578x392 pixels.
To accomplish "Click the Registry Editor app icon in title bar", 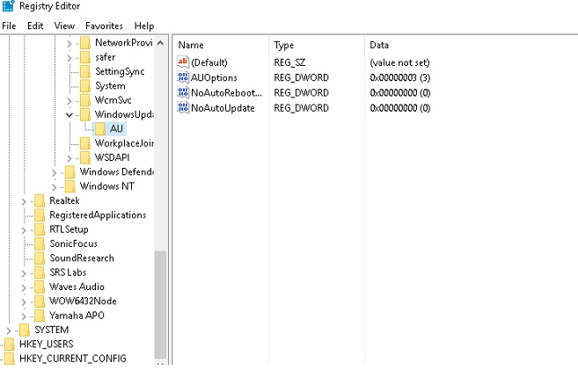I will (x=8, y=6).
